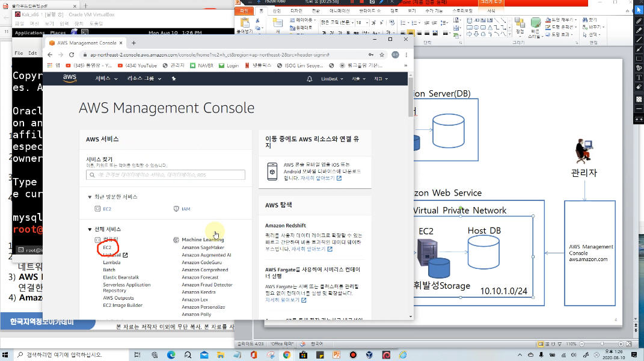Click the AWS logo in console header
The image size is (644, 361).
point(69,78)
